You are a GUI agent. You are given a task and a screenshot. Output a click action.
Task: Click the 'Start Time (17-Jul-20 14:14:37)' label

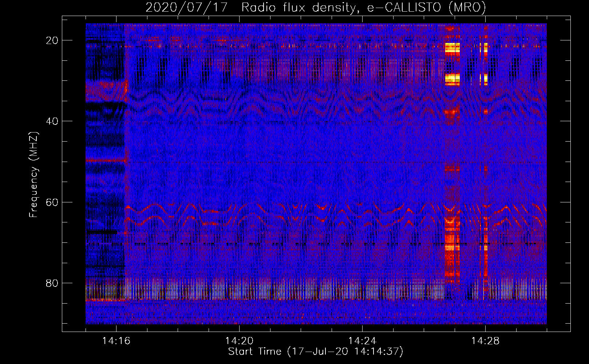click(x=316, y=352)
